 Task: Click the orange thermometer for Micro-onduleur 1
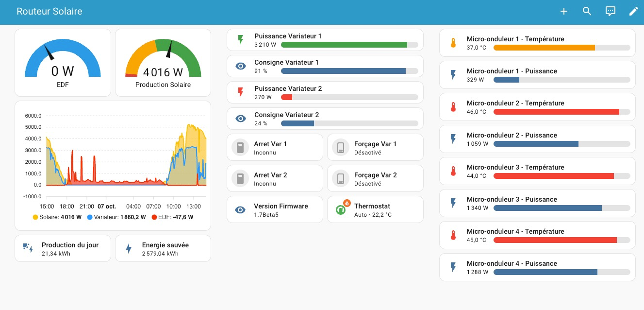pos(453,43)
